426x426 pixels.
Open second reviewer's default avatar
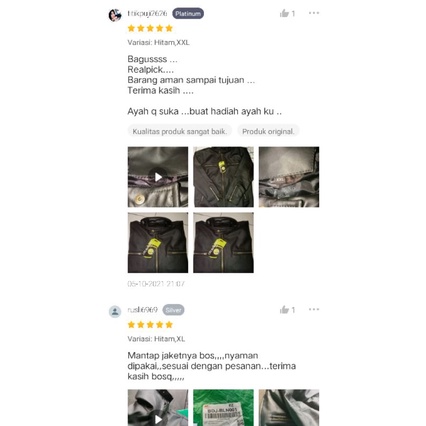click(115, 312)
